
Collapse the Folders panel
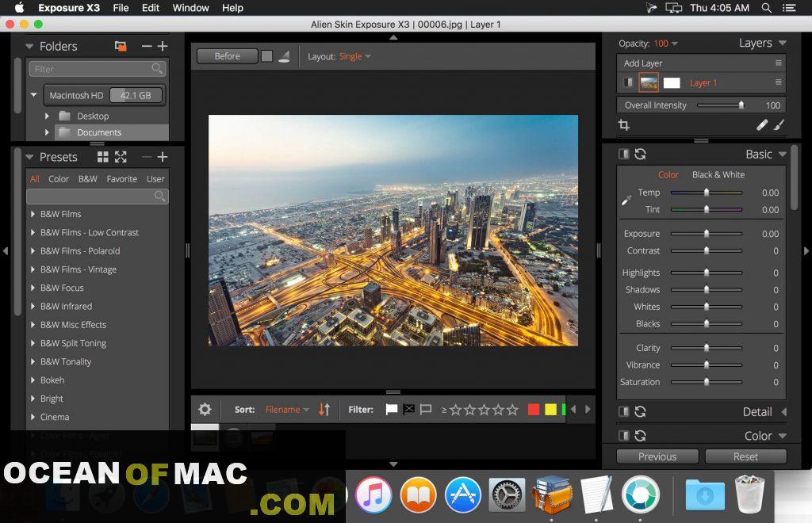coord(29,46)
